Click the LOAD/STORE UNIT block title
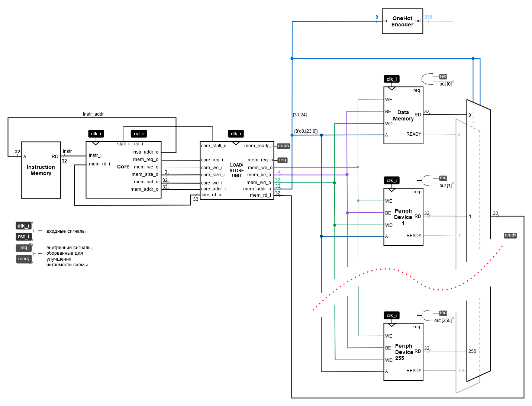The width and height of the screenshot is (532, 406). (236, 170)
